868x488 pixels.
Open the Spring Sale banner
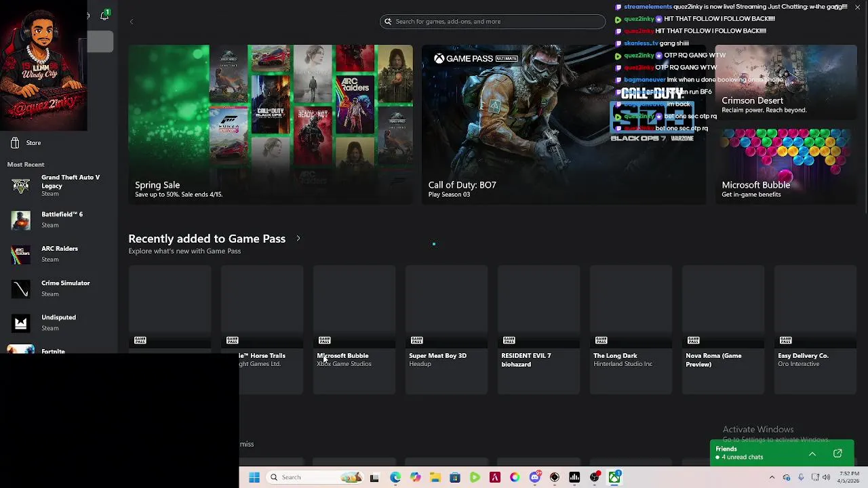[271, 124]
